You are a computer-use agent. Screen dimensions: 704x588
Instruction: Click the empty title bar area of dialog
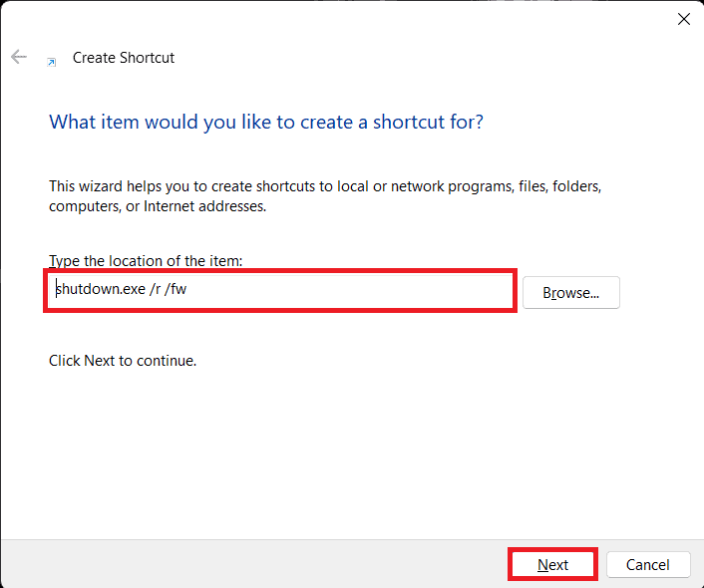(349, 19)
